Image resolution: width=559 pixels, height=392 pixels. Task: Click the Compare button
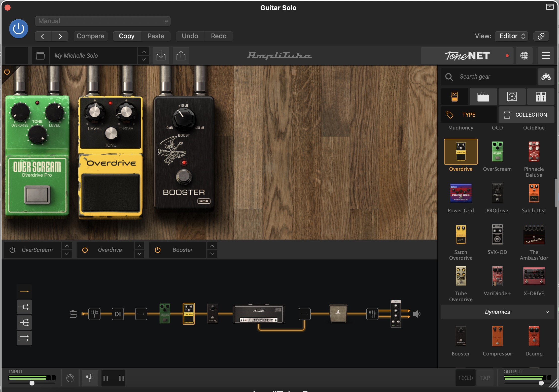coord(90,36)
